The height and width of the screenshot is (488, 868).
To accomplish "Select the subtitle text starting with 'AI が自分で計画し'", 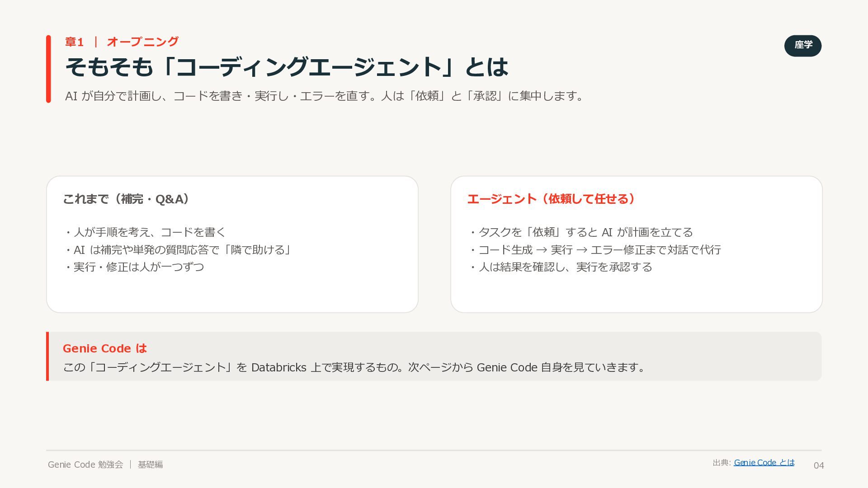I will click(325, 96).
